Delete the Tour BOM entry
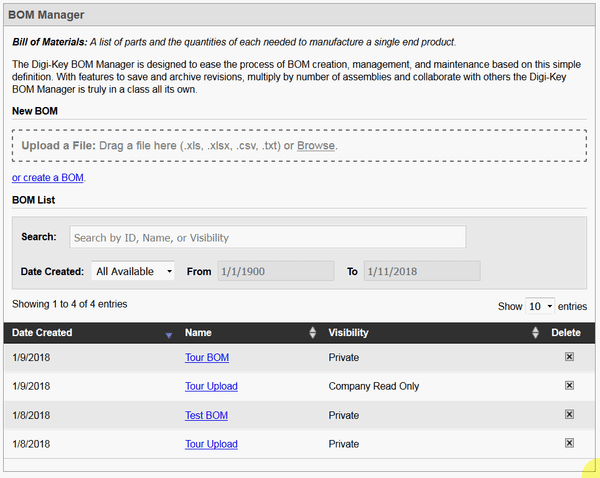Image resolution: width=600 pixels, height=478 pixels. (x=569, y=357)
